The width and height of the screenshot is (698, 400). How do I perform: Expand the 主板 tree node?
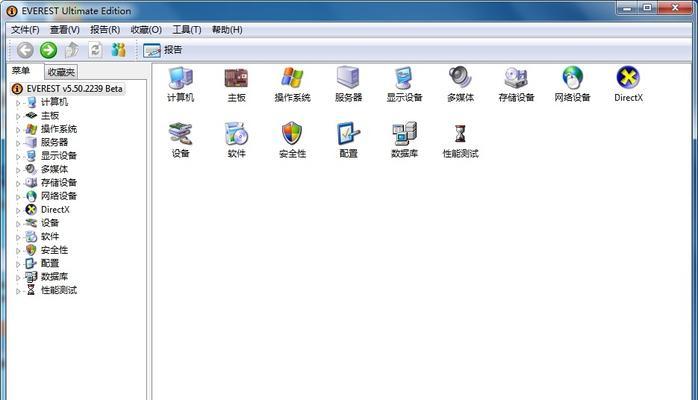click(18, 116)
